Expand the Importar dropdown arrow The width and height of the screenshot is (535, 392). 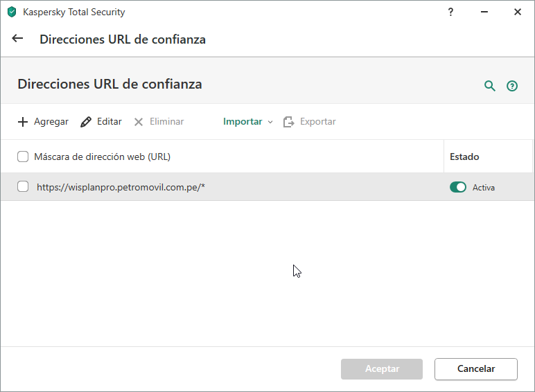[270, 122]
